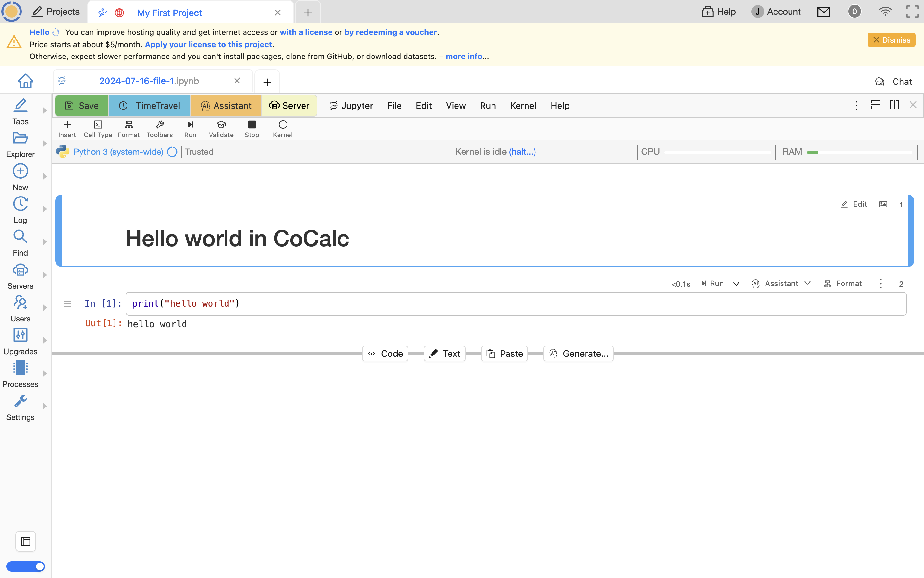Open the project home icon
Image resolution: width=924 pixels, height=578 pixels.
click(26, 81)
